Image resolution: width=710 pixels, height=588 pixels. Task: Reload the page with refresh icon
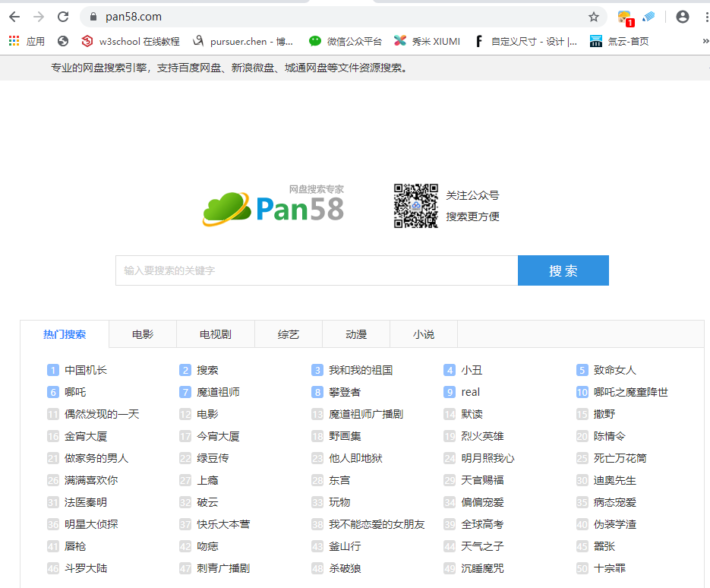[x=63, y=17]
